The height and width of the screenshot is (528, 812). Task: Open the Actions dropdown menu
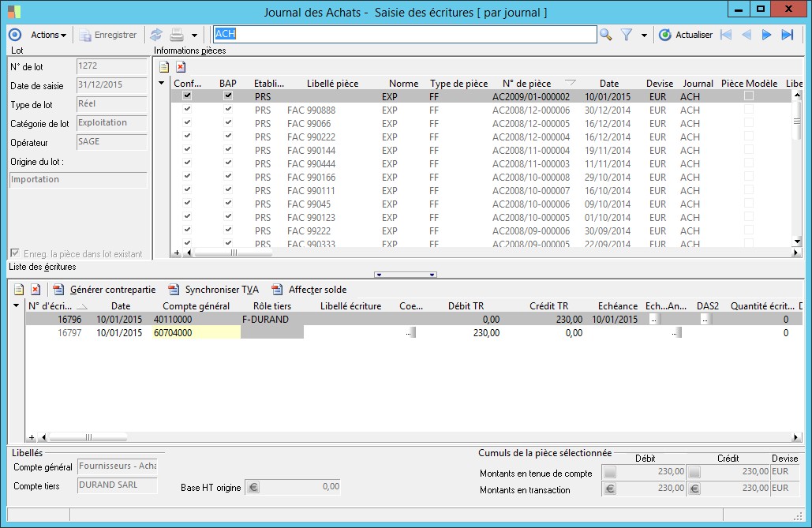click(x=48, y=35)
